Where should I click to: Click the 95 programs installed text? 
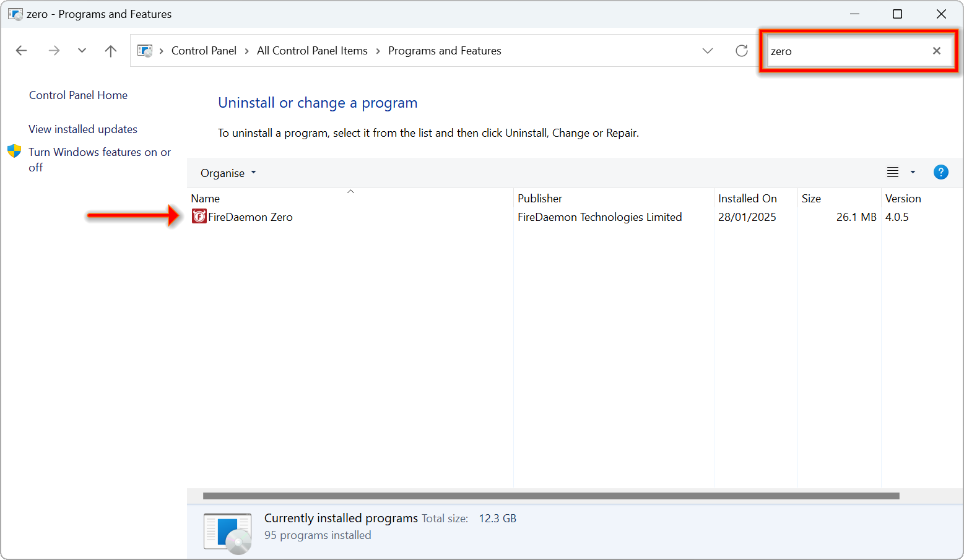tap(318, 535)
